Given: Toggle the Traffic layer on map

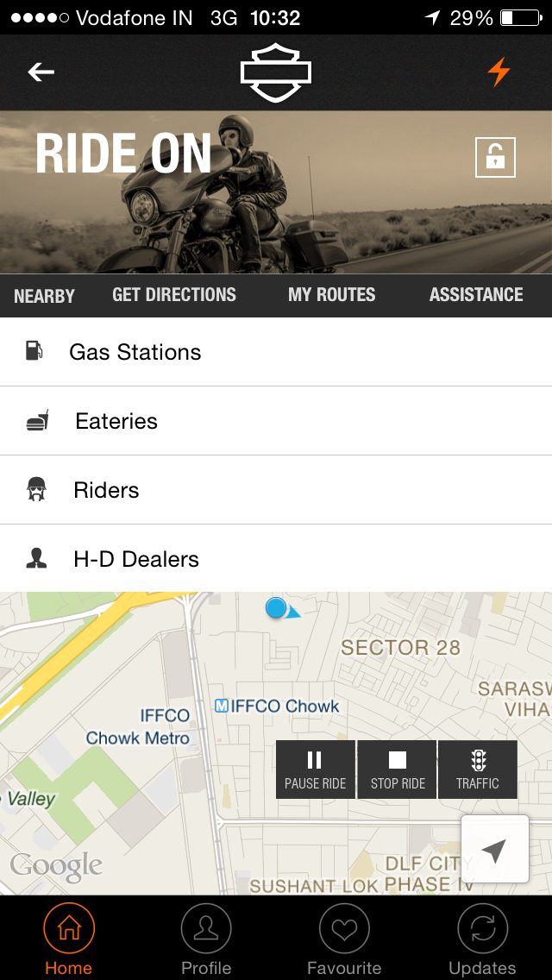Looking at the screenshot, I should (x=478, y=770).
